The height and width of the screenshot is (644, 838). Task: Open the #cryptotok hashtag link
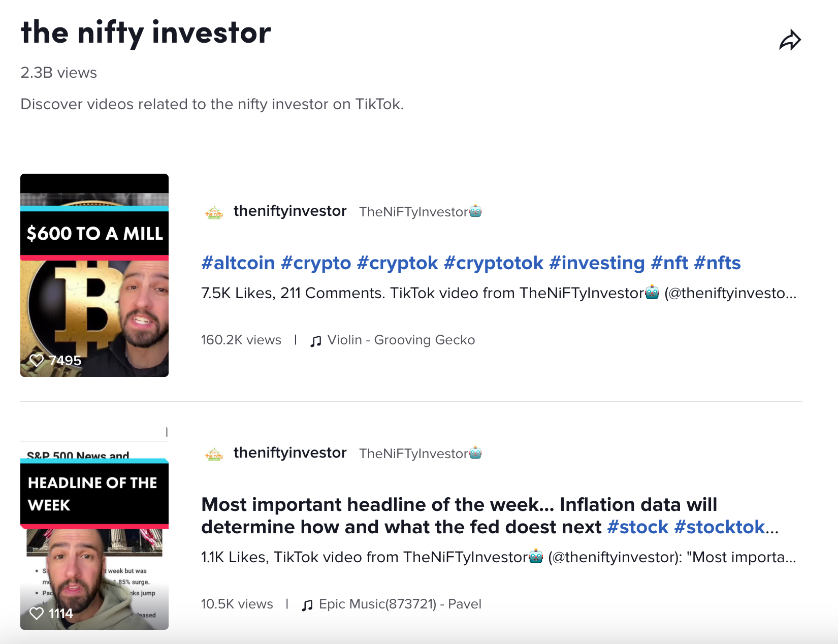[494, 263]
